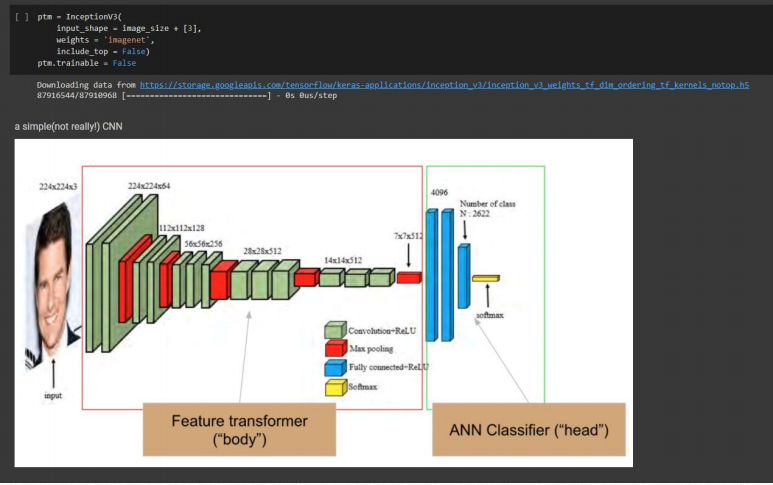Click the 'input' label below the face photo
This screenshot has width=773, height=485.
[53, 395]
